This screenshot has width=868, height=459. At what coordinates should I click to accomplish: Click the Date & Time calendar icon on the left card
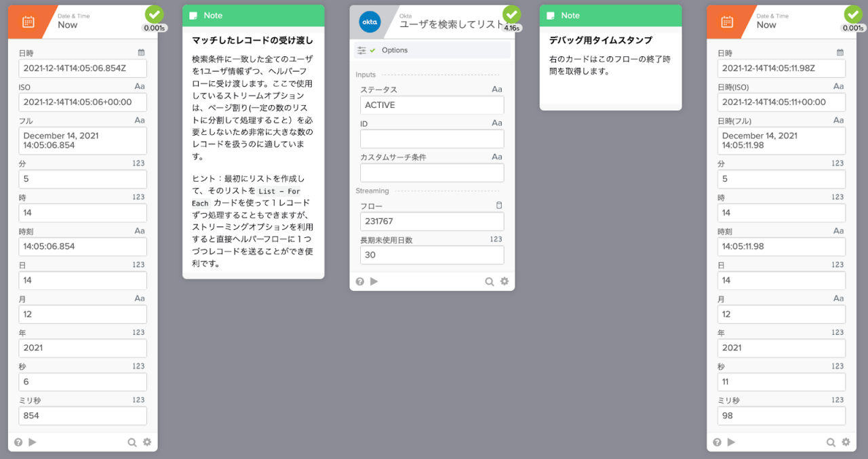tap(27, 21)
